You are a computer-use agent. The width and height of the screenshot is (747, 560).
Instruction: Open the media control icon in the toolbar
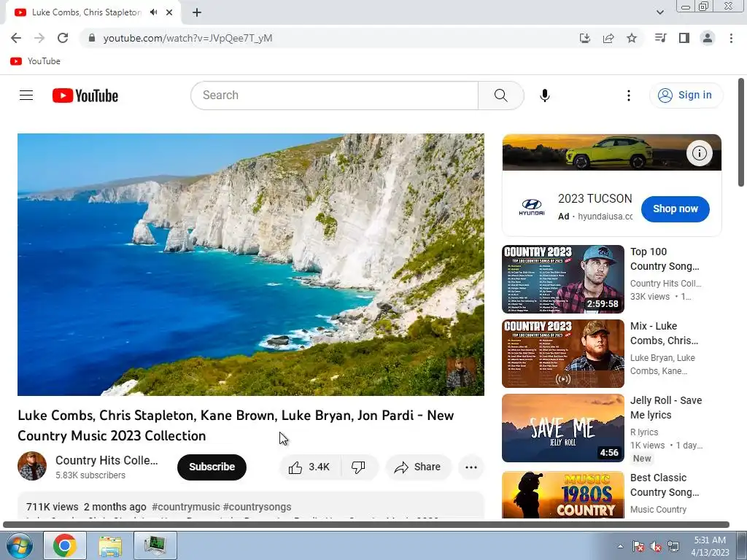[x=660, y=38]
